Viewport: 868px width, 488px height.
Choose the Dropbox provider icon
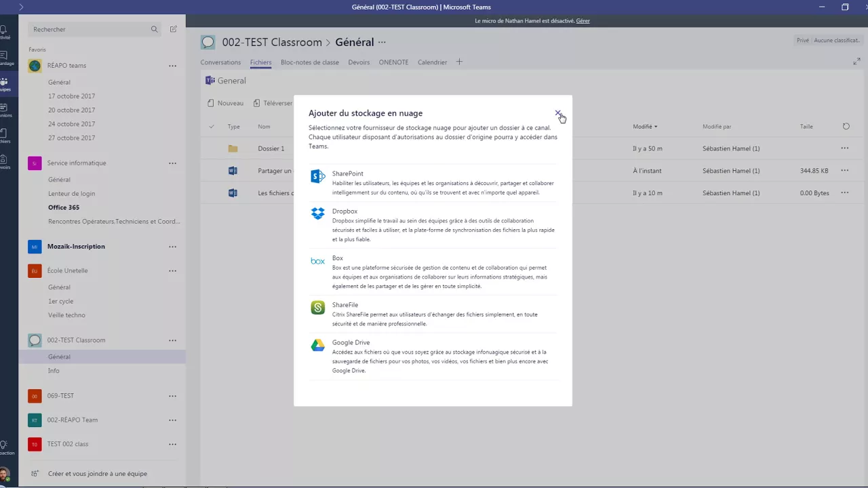(317, 213)
